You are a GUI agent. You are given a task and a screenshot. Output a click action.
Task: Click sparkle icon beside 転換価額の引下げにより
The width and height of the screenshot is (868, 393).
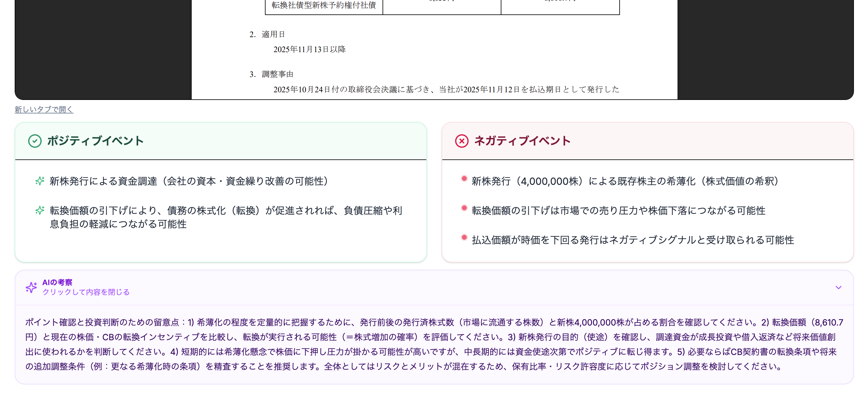pos(40,211)
